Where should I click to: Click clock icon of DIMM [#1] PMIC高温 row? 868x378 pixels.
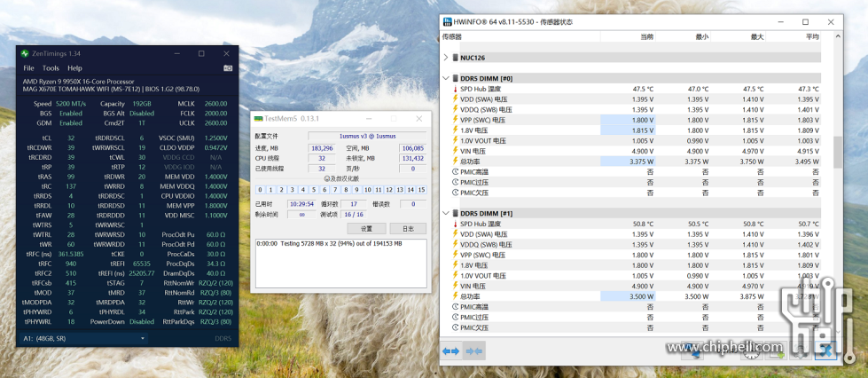click(455, 307)
